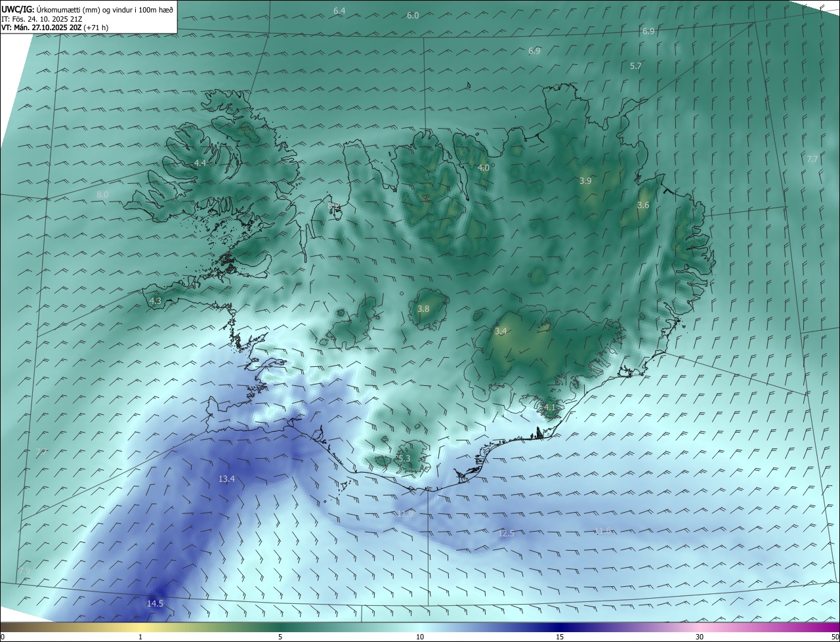Screen dimensions: 840x642
Task: Click the 30 tick on the color scale
Action: pyautogui.click(x=700, y=637)
